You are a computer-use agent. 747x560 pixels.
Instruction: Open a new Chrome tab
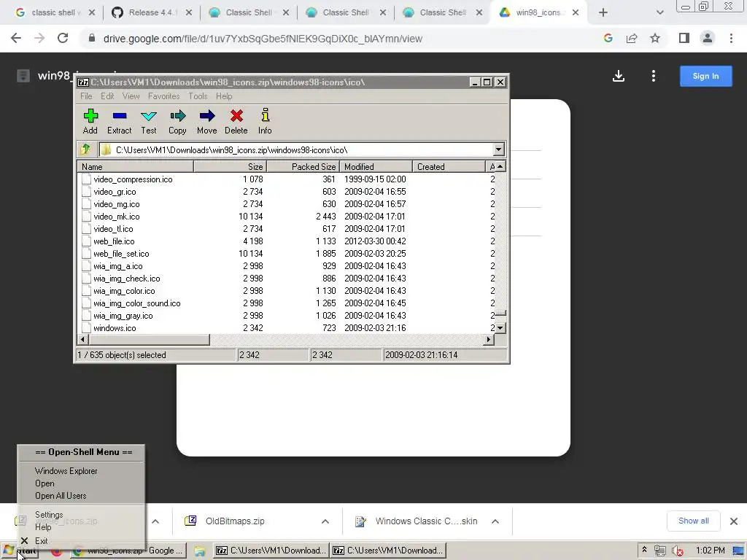pos(603,13)
